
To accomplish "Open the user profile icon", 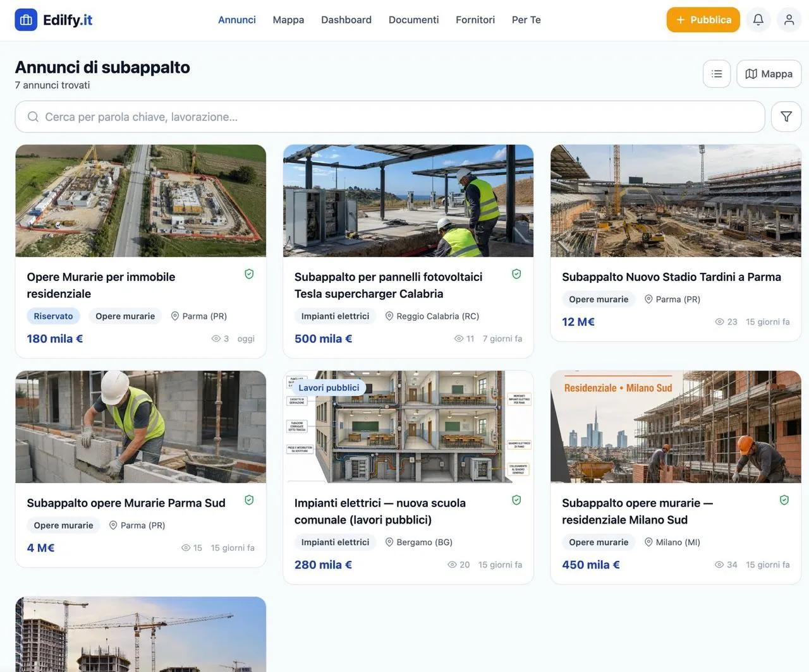I will point(789,20).
